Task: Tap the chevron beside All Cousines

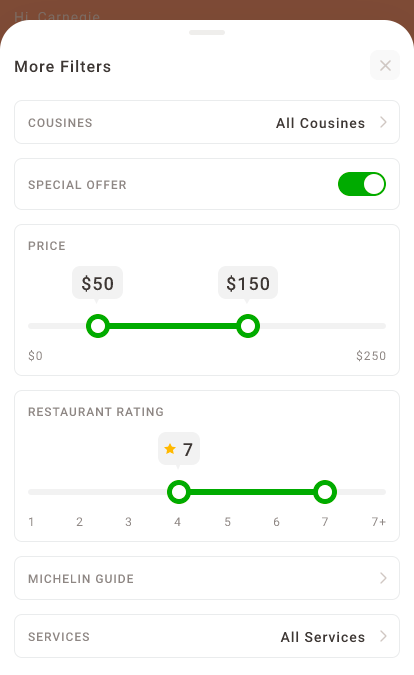Action: [383, 122]
